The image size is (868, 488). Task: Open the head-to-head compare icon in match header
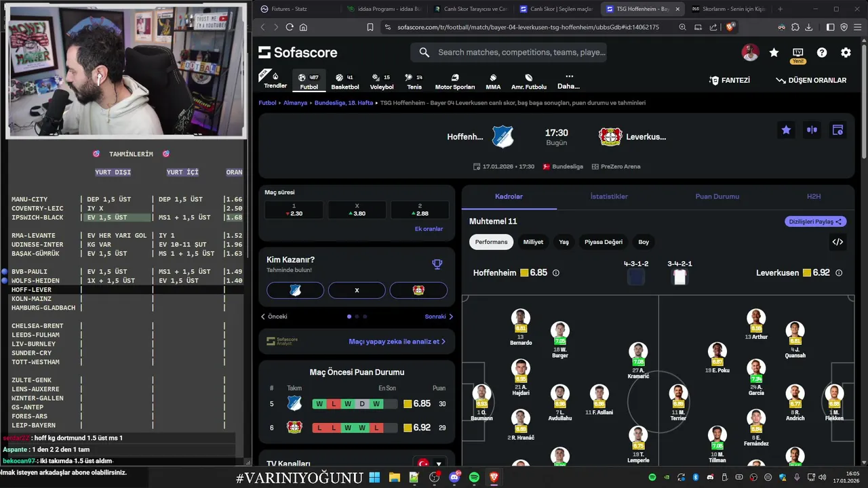tap(812, 130)
